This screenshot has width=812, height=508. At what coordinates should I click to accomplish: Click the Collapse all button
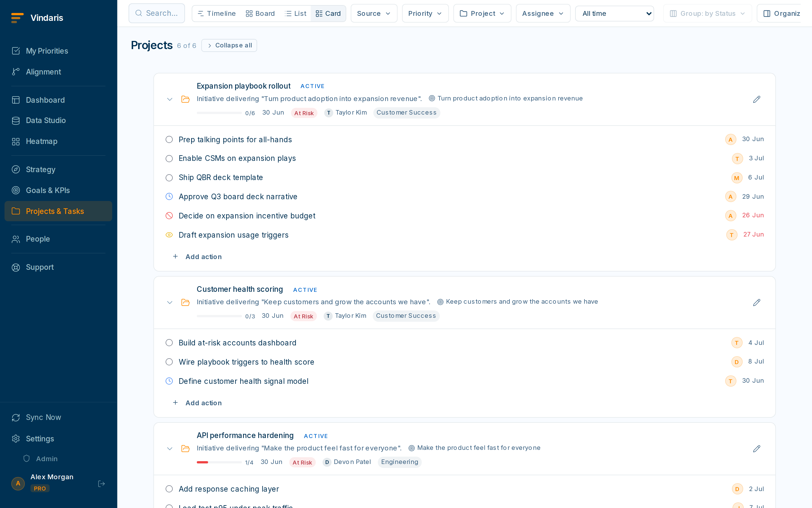click(229, 45)
